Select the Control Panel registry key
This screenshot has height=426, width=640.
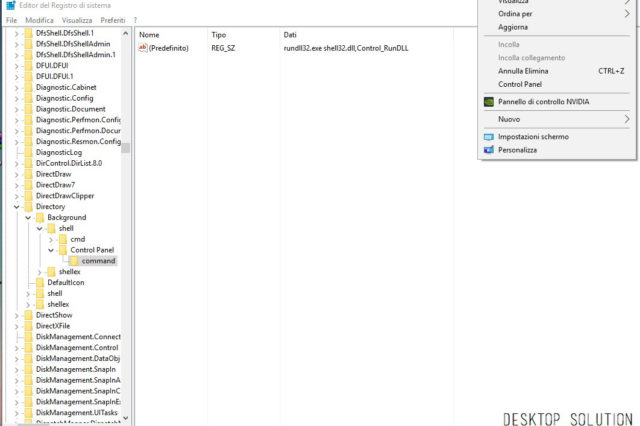[92, 250]
